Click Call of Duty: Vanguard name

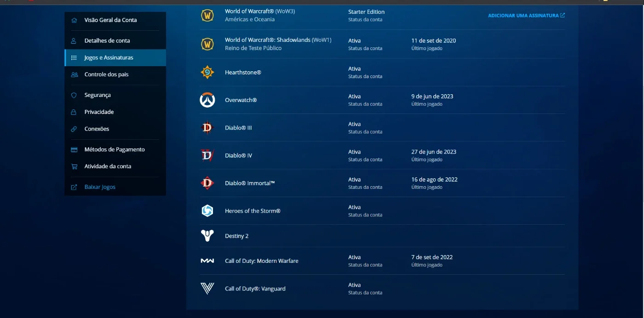coord(255,289)
